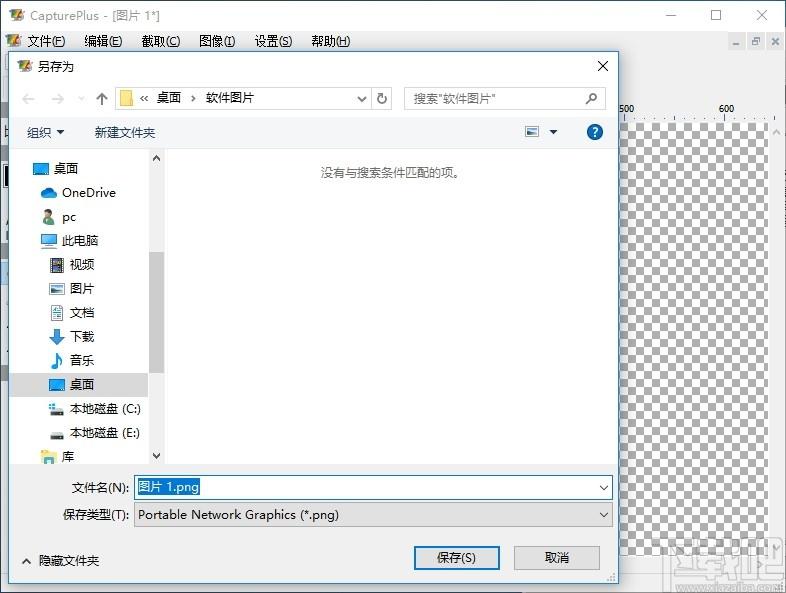Image resolution: width=786 pixels, height=593 pixels.
Task: Restore the inner document window
Action: [x=755, y=42]
